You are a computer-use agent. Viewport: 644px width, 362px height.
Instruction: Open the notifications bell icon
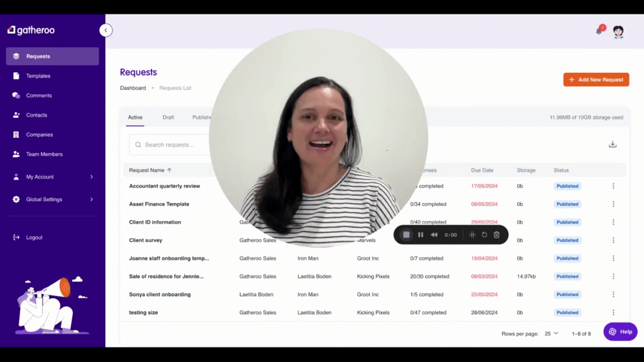599,31
